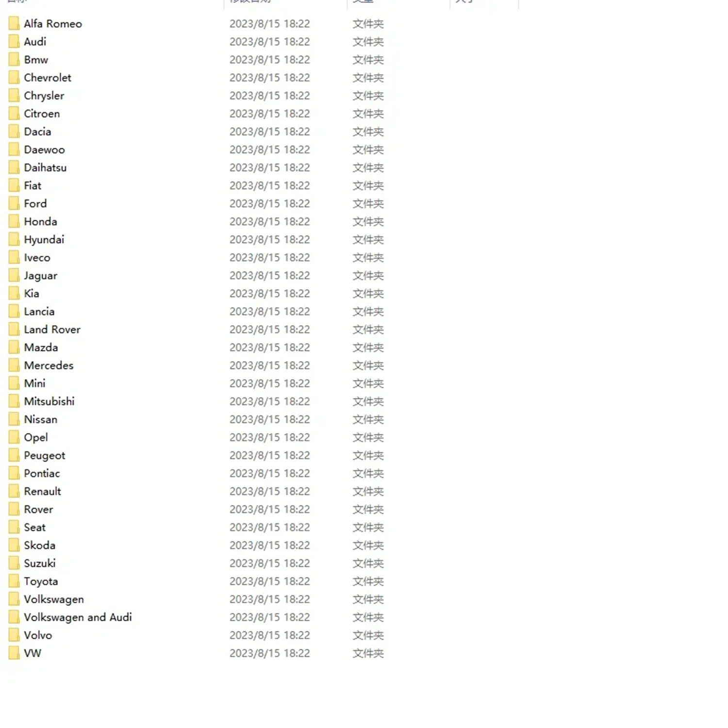Image resolution: width=728 pixels, height=728 pixels.
Task: Click the "Volvo" folder name
Action: 38,635
